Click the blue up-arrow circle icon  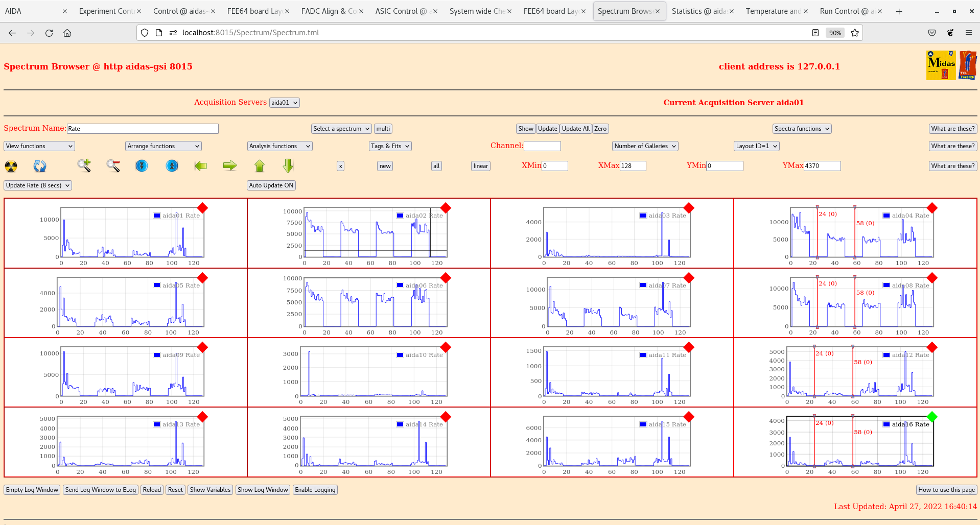172,165
